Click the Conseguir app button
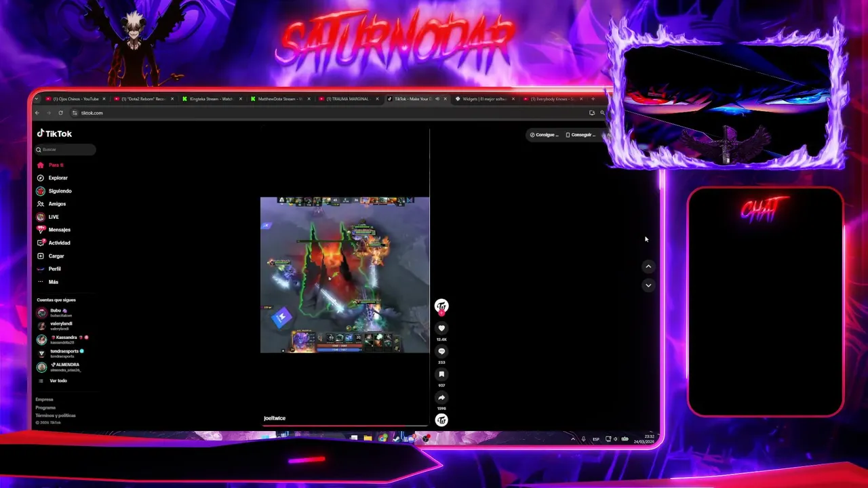Viewport: 868px width, 488px height. coord(580,135)
